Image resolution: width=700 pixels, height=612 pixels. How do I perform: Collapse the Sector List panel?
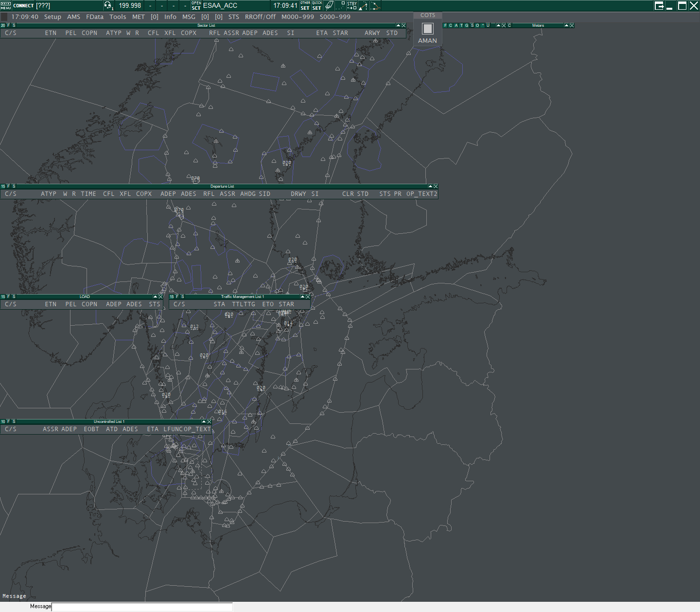coord(398,25)
